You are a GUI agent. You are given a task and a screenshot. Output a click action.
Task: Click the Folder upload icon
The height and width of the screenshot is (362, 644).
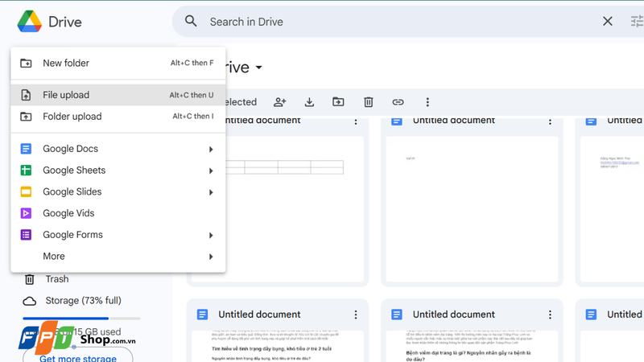tap(26, 117)
